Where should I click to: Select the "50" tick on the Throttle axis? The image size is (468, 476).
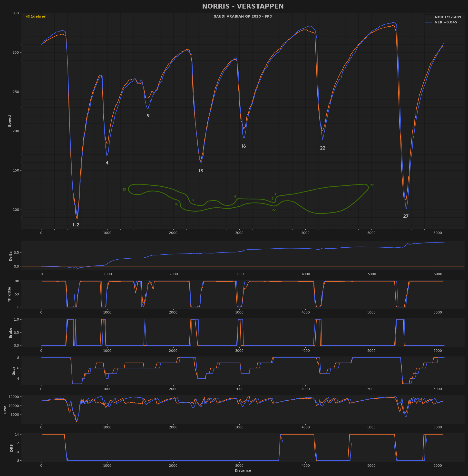[17, 294]
